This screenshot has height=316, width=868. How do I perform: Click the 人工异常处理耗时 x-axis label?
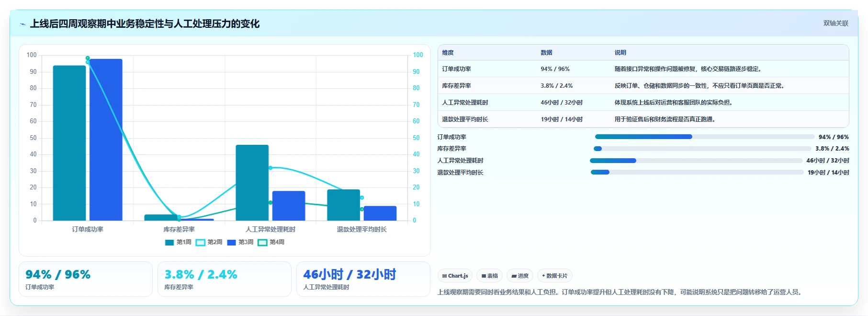tap(271, 229)
